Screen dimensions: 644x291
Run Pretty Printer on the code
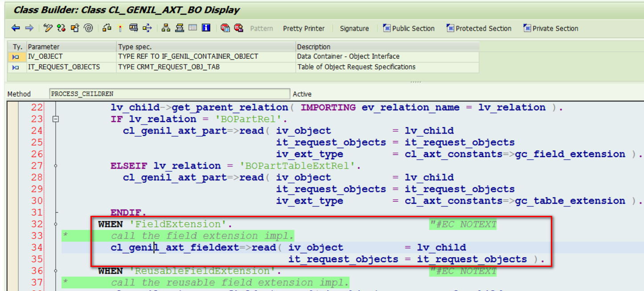(x=304, y=28)
